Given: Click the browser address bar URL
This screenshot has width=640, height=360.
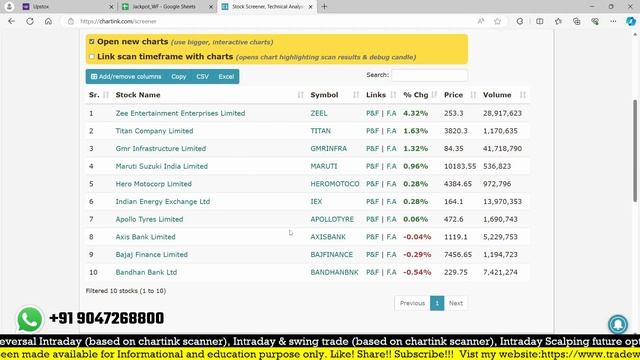Looking at the screenshot, I should (x=118, y=21).
